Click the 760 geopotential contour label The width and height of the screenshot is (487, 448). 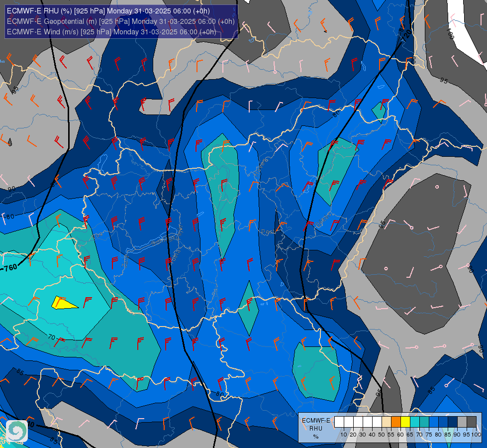10,267
